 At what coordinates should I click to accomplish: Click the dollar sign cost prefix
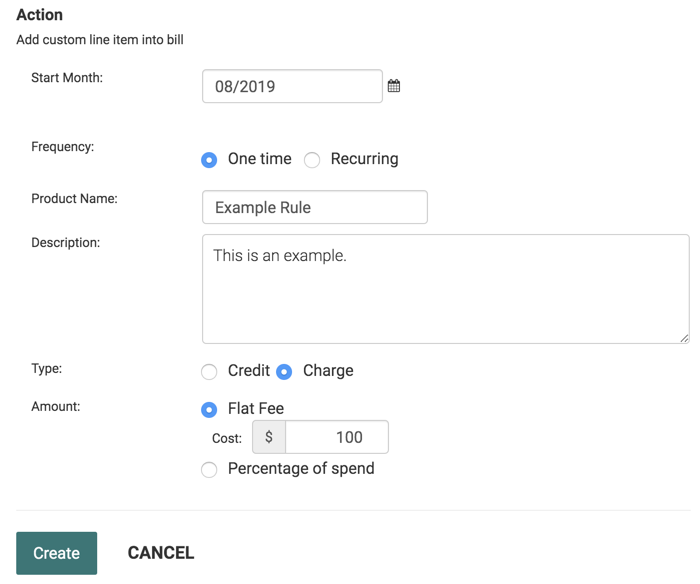269,437
